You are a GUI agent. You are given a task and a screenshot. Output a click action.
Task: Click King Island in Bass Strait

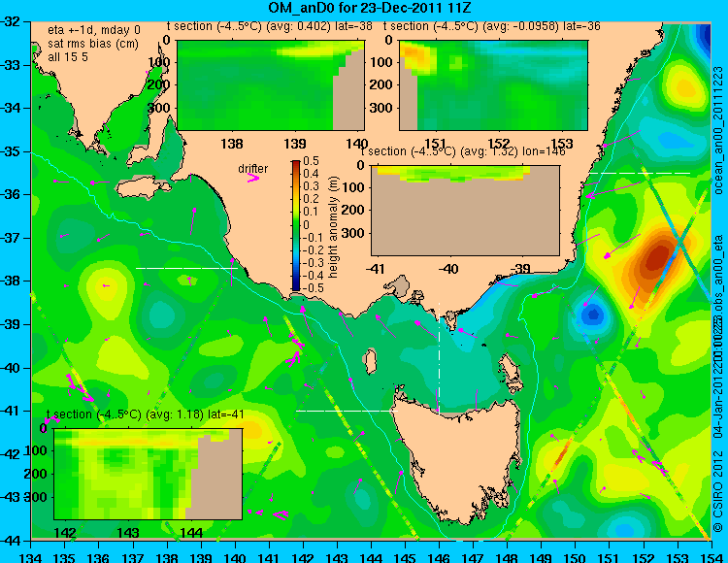point(370,362)
